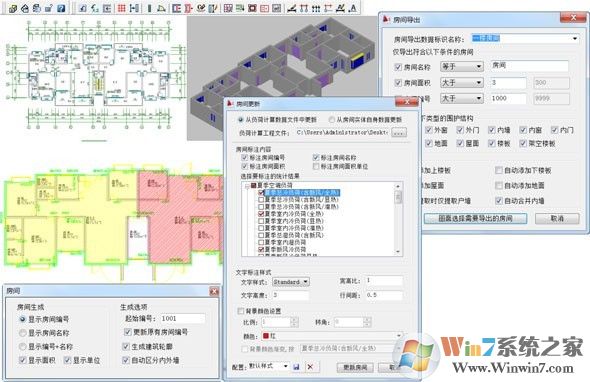Toggle 架空楼板 checkbox
This screenshot has width=590, height=382.
coord(523,143)
